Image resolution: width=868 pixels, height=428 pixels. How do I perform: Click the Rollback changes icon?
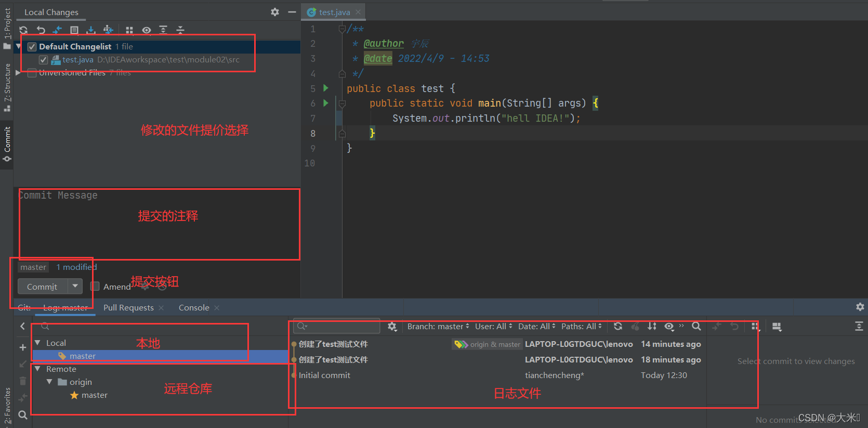(x=41, y=30)
